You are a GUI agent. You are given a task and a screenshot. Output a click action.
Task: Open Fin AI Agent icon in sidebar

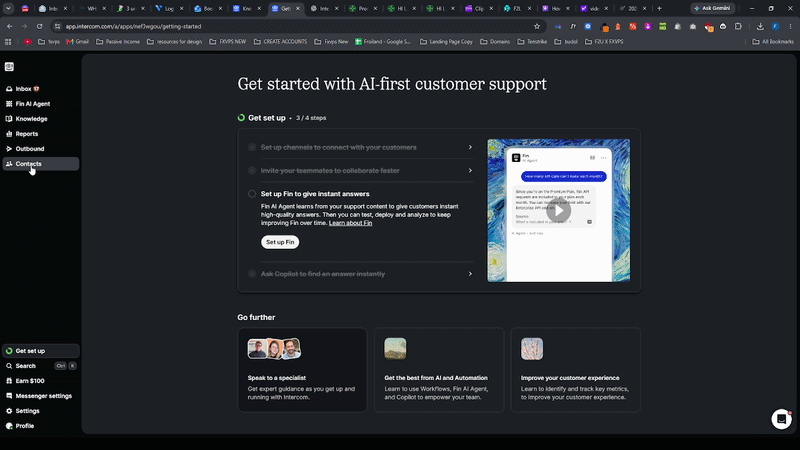pyautogui.click(x=9, y=104)
